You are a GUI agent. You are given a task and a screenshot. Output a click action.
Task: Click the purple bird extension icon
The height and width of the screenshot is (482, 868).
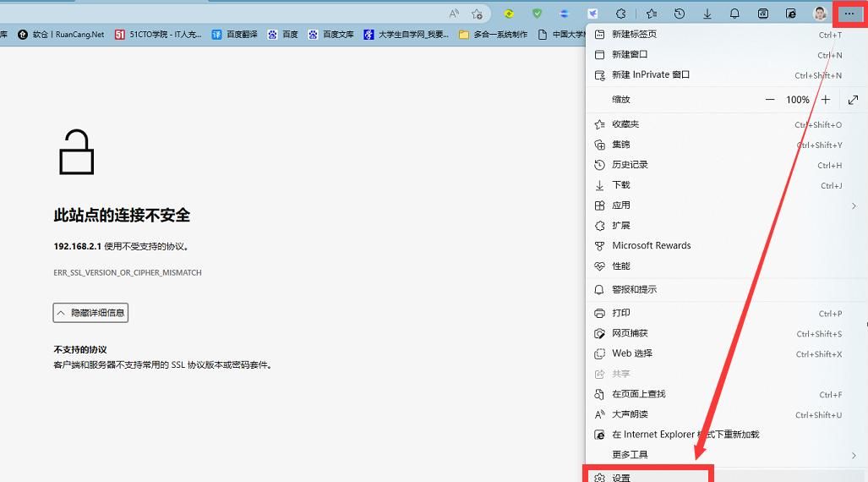(592, 14)
